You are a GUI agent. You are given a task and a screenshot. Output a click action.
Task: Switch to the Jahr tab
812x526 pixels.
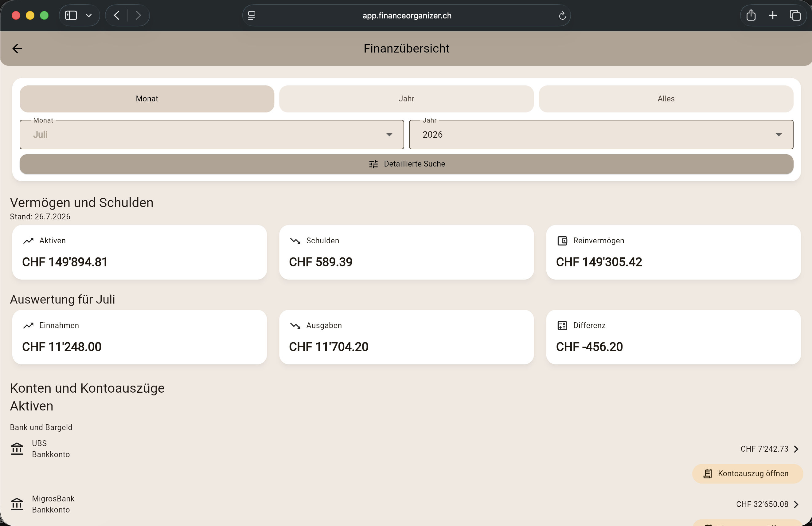[406, 99]
